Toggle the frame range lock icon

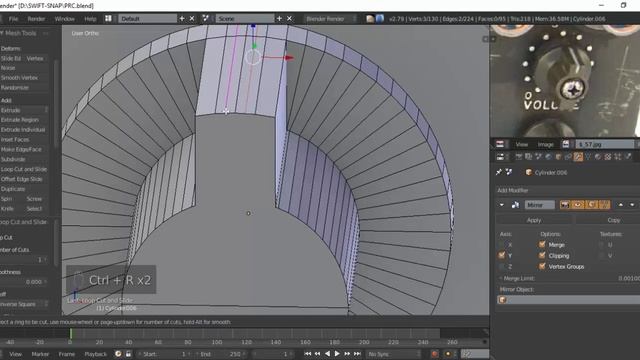coord(128,354)
